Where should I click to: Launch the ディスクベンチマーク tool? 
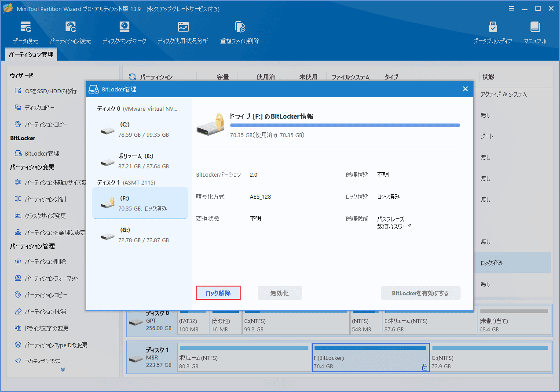coord(124,33)
